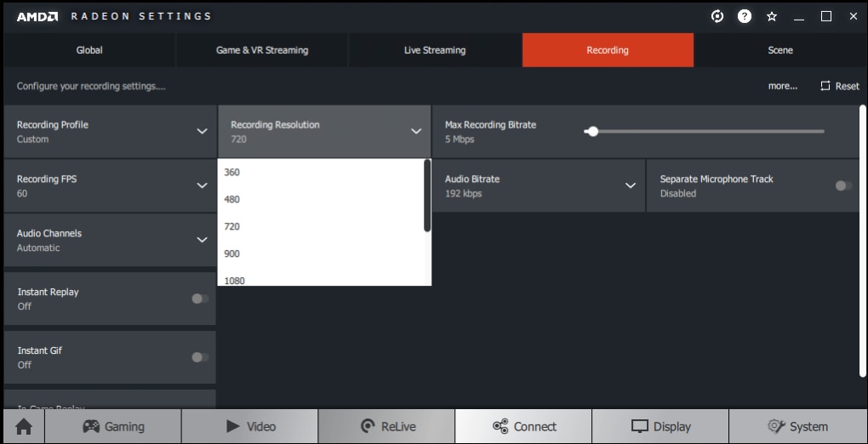Image resolution: width=868 pixels, height=444 pixels.
Task: Open the Gaming section
Action: 113,426
